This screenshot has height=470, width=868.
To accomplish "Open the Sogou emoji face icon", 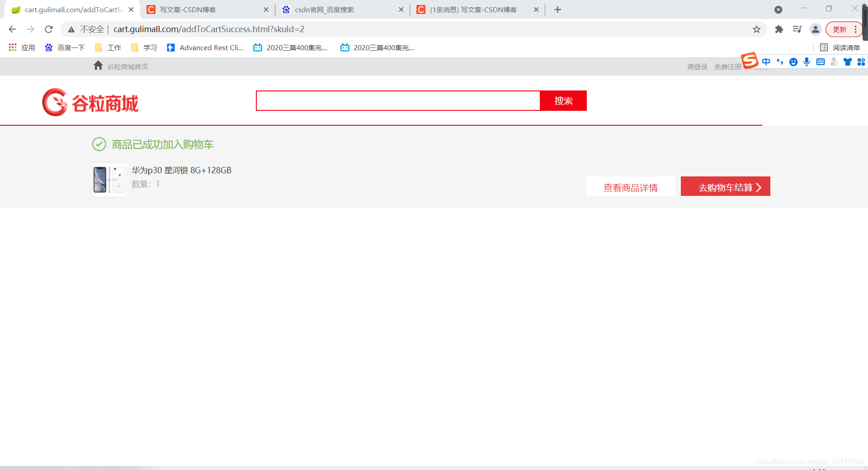I will click(793, 62).
